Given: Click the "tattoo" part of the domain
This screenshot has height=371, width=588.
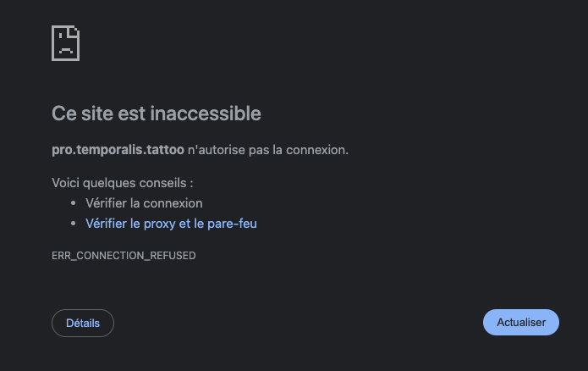Looking at the screenshot, I should pyautogui.click(x=166, y=150).
